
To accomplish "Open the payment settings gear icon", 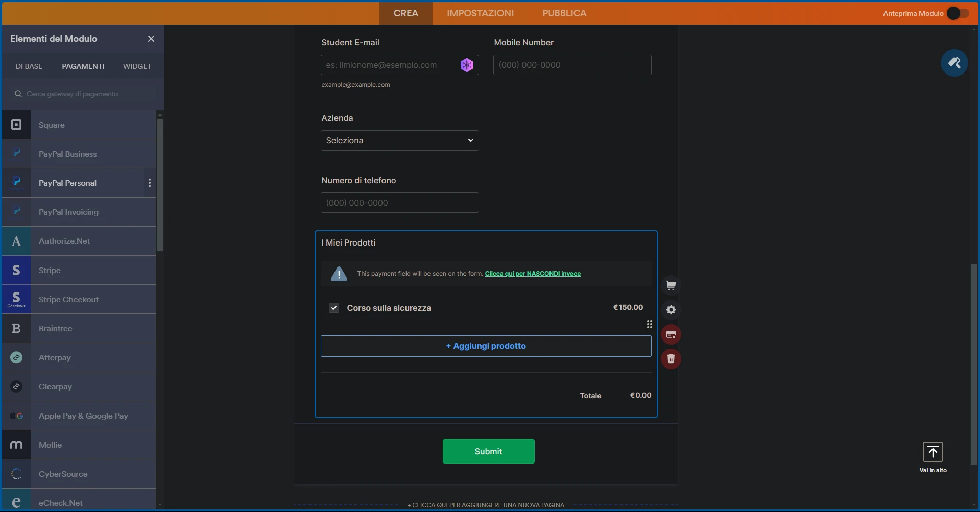I will [671, 310].
